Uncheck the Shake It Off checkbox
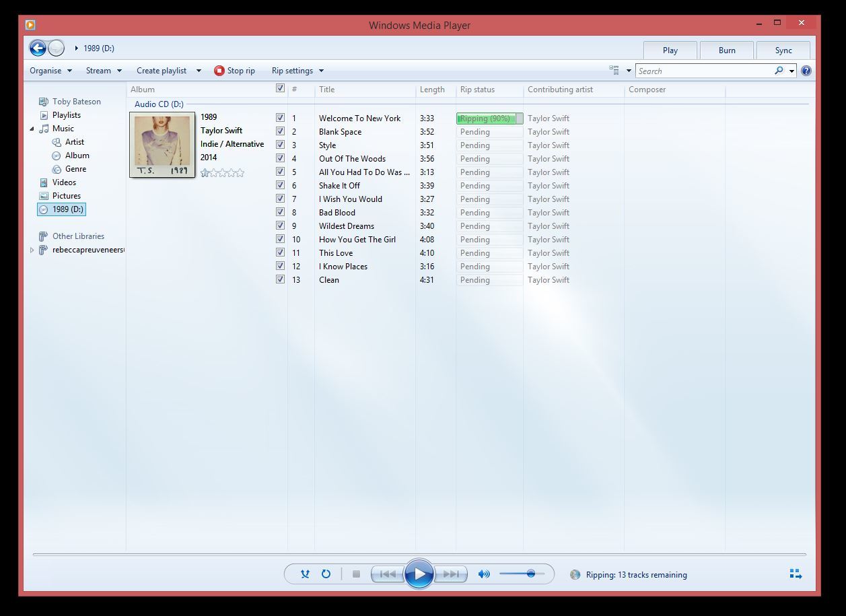The width and height of the screenshot is (846, 616). [x=280, y=185]
